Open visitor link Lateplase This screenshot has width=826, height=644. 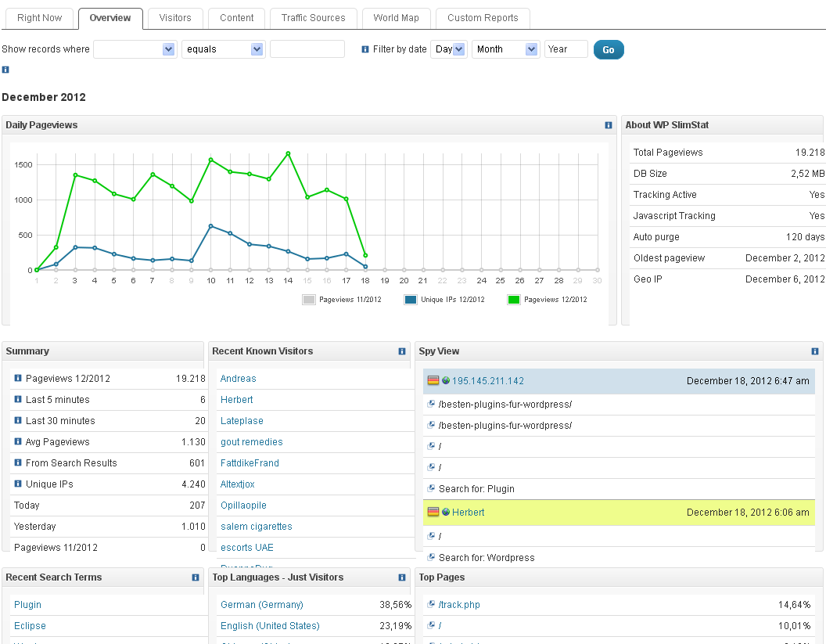[x=242, y=420]
